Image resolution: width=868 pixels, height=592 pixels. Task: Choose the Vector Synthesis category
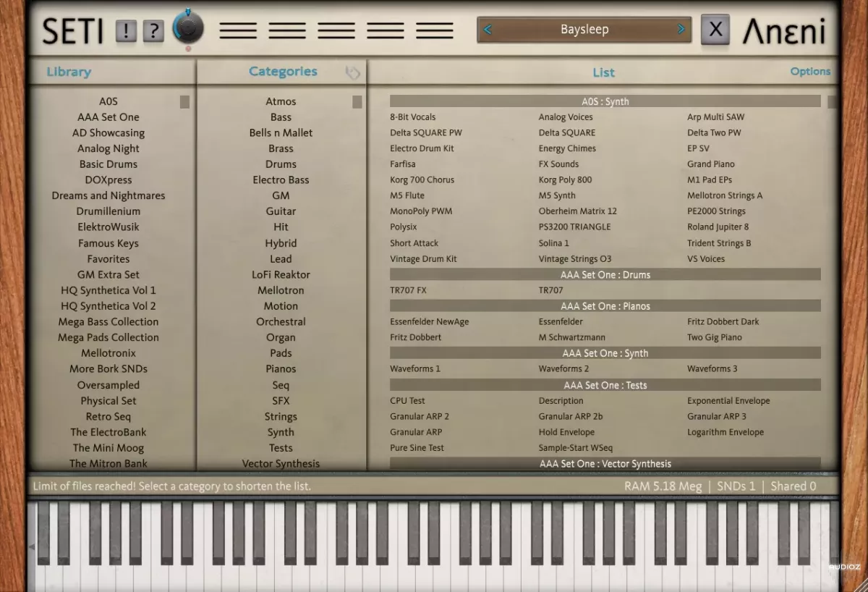pyautogui.click(x=281, y=464)
